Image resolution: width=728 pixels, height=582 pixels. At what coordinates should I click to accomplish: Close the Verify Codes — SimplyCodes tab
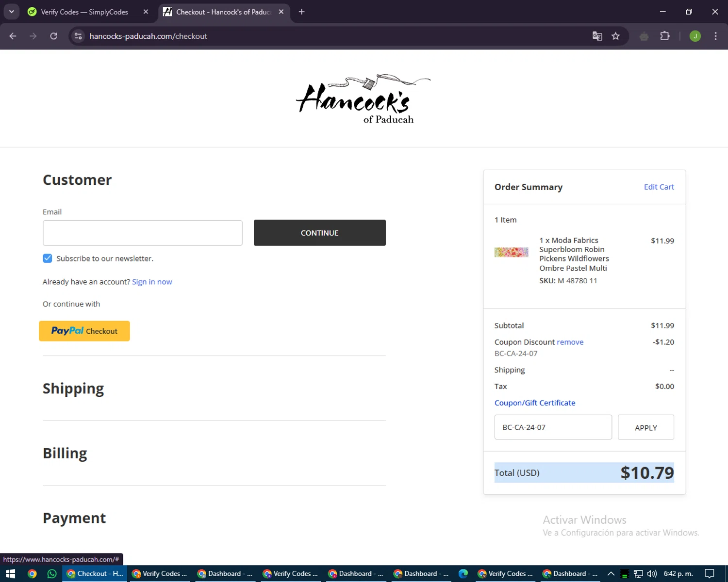(x=146, y=12)
